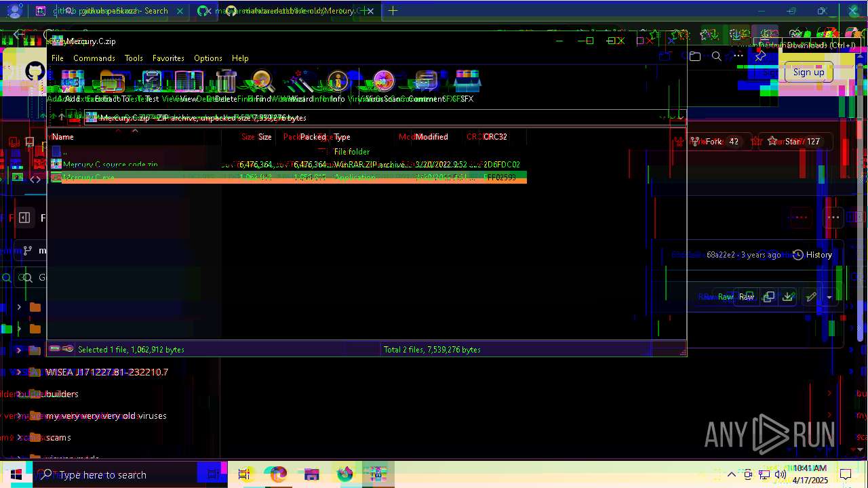Image resolution: width=868 pixels, height=488 pixels.
Task: Launch the Wizard tool
Action: tap(301, 86)
